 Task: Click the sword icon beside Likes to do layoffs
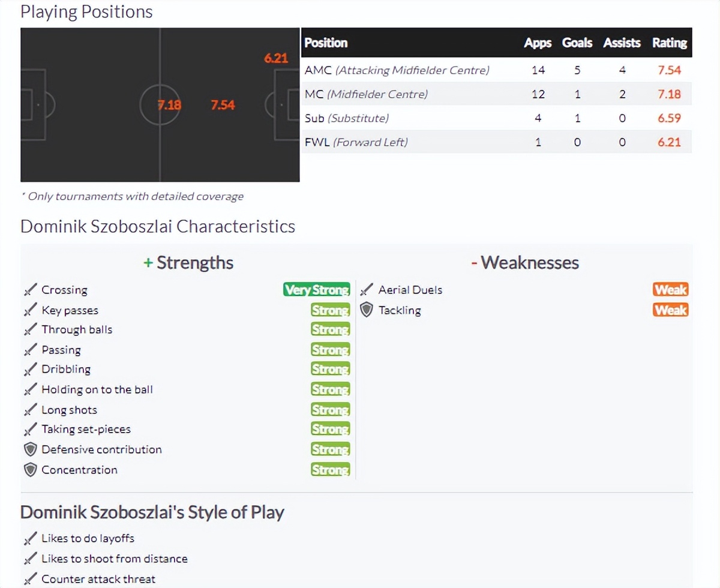coord(30,539)
